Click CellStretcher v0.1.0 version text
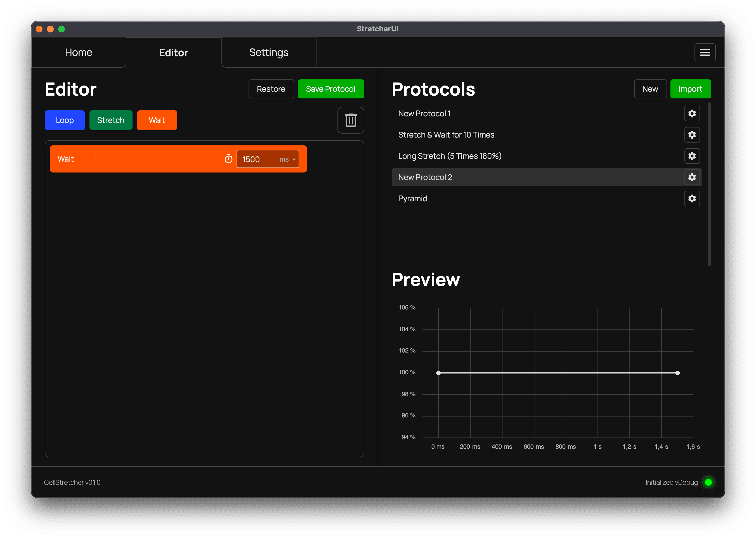Screen dimensions: 756x539 [x=72, y=482]
